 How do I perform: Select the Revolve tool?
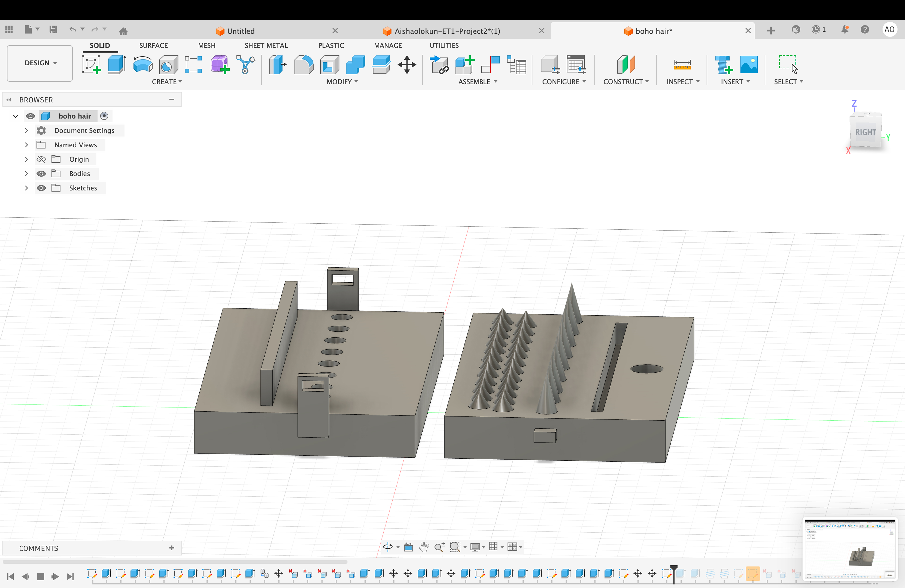click(x=143, y=65)
